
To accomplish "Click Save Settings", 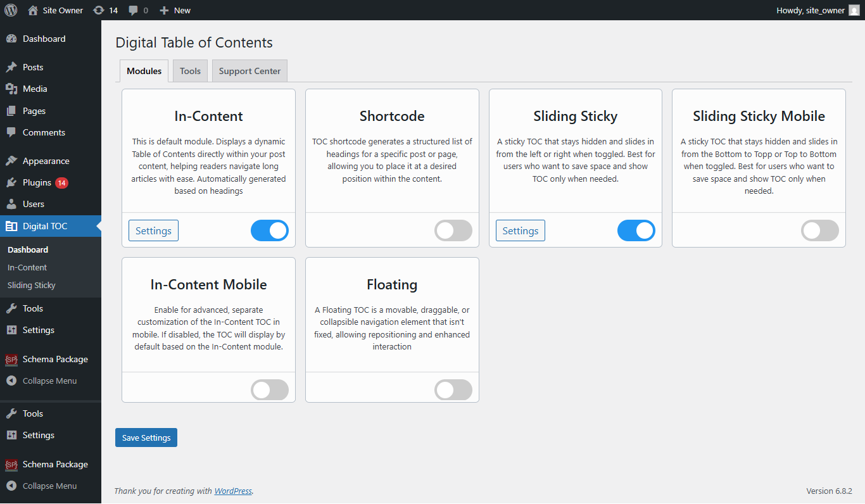I will 146,437.
